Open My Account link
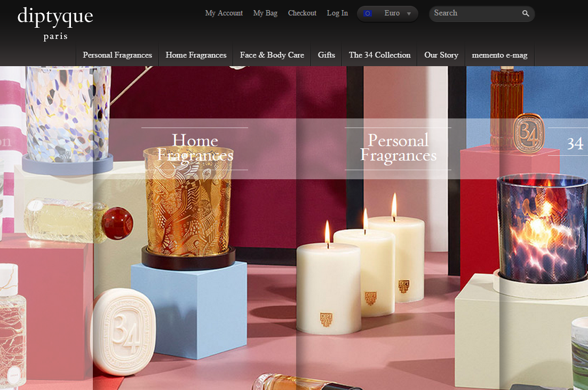This screenshot has width=588, height=390. [224, 13]
